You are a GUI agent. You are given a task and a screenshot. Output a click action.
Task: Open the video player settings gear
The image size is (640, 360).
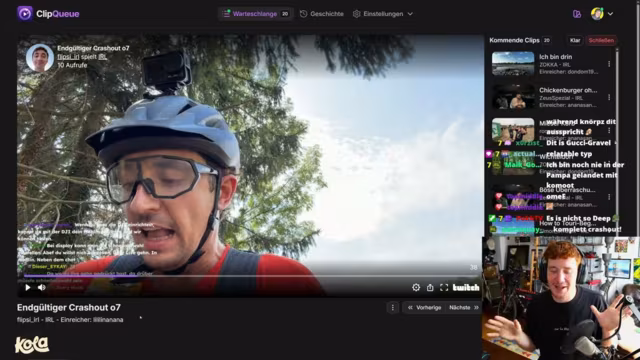[416, 288]
